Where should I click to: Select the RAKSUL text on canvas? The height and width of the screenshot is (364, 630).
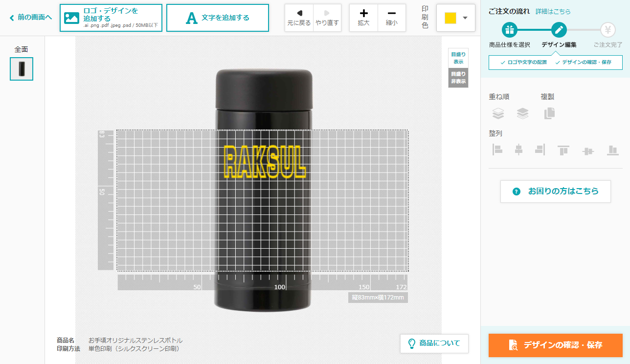tap(265, 162)
